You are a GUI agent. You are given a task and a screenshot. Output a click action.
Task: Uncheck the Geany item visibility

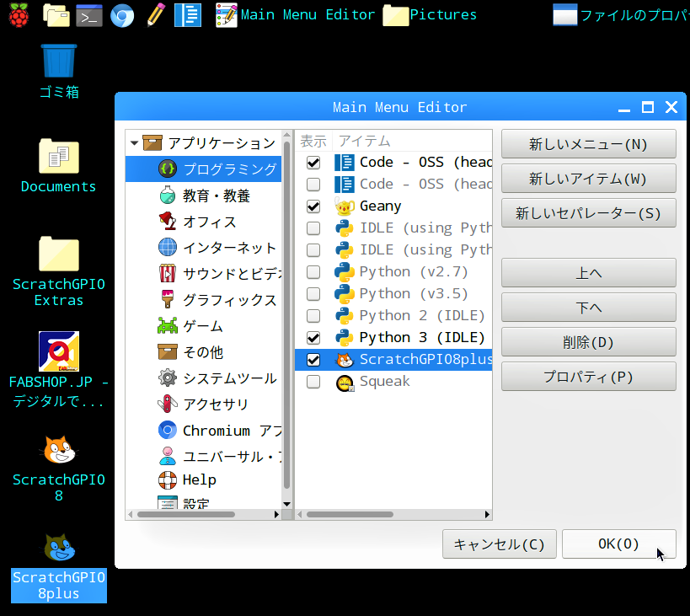313,206
